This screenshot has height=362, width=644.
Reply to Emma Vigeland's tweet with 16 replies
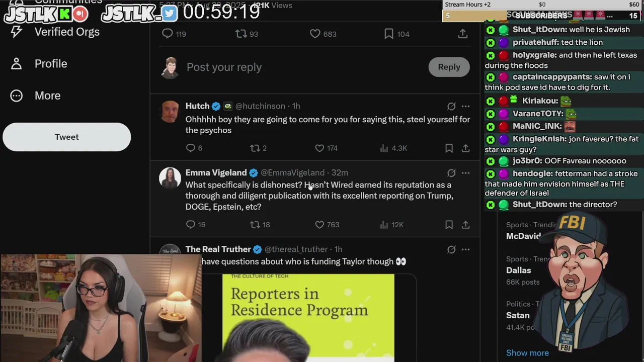pyautogui.click(x=196, y=224)
